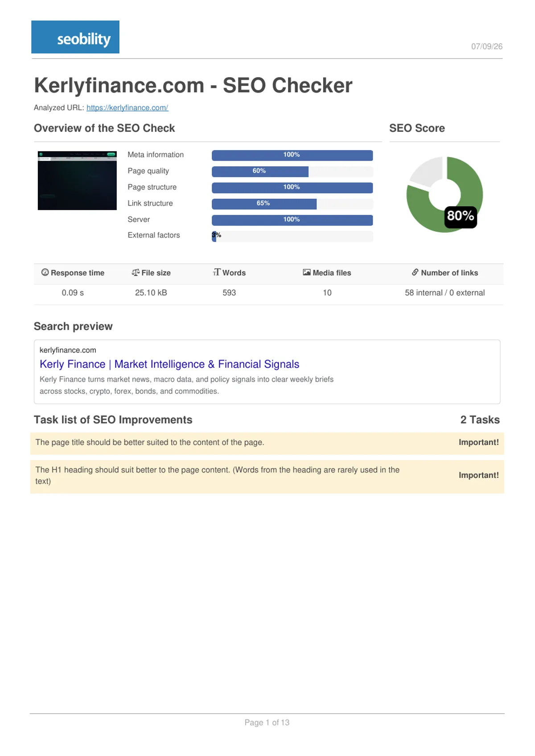This screenshot has height=756, width=535.
Task: Click the 58 internal / 0 external value
Action: 444,293
